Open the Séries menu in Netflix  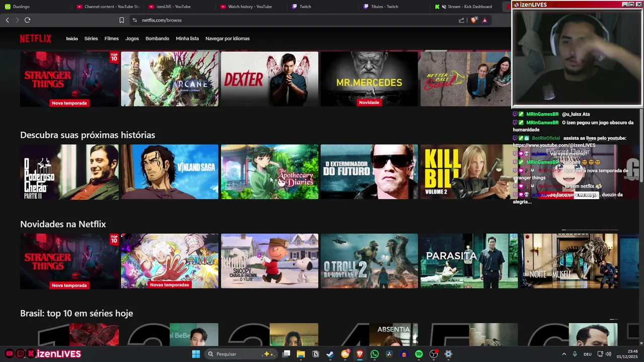(91, 39)
